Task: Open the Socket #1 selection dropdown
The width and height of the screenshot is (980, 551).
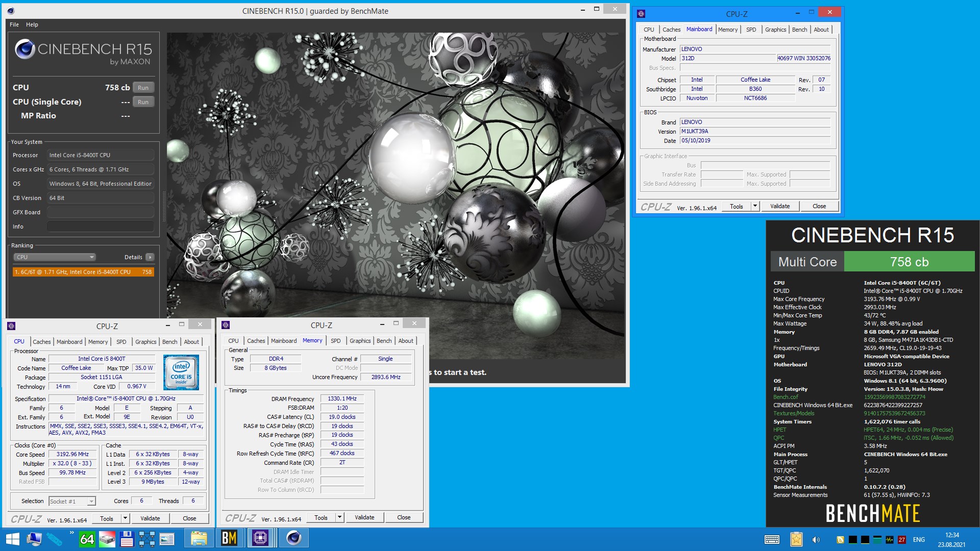Action: click(x=72, y=501)
